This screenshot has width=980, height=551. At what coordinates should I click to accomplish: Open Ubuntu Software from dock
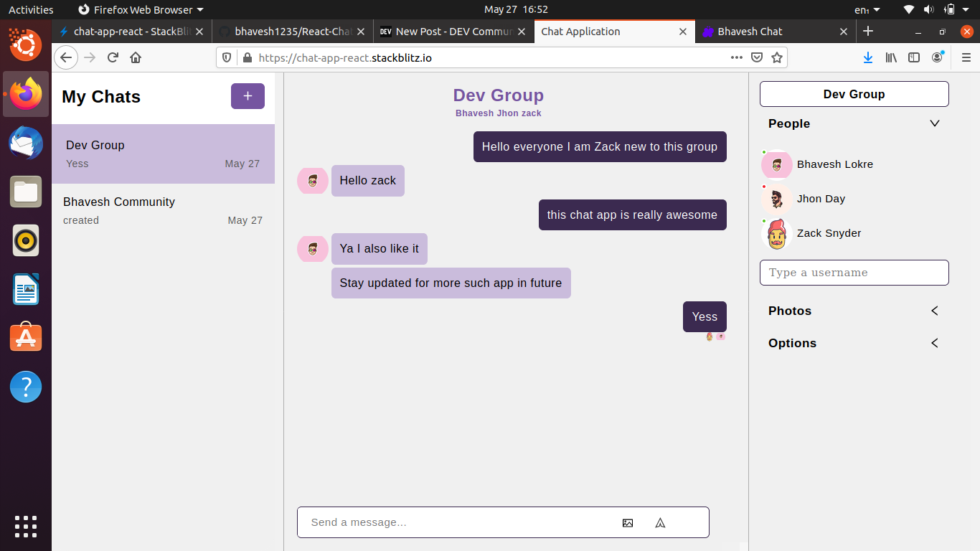(x=26, y=338)
